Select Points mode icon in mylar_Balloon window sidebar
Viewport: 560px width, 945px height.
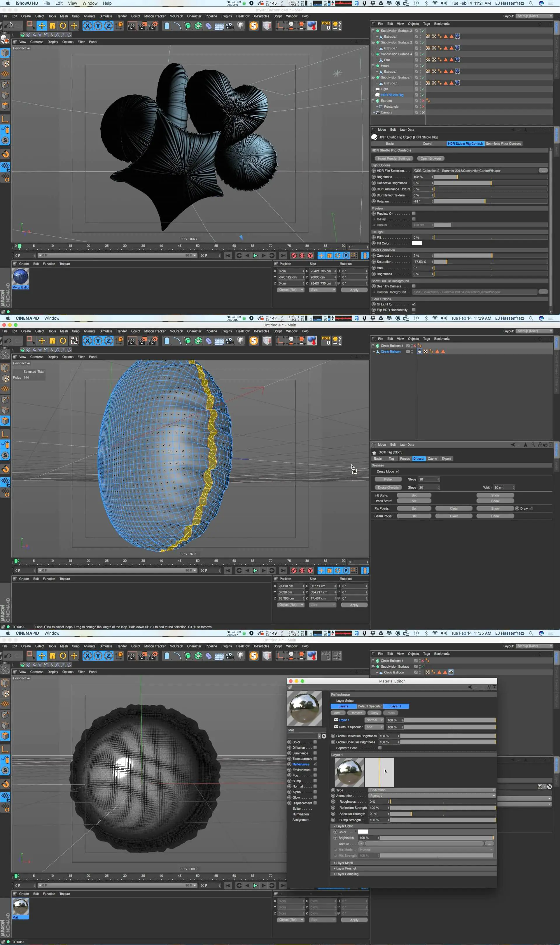(x=5, y=85)
